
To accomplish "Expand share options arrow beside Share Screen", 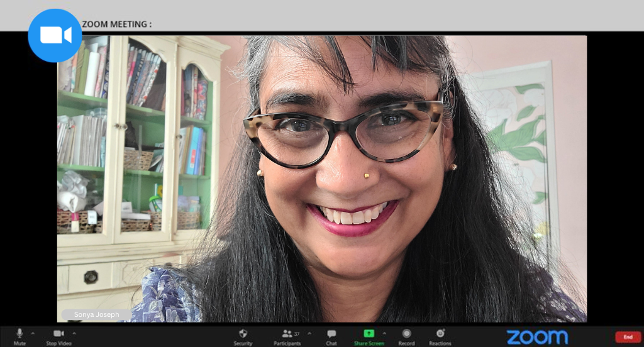I will [384, 333].
